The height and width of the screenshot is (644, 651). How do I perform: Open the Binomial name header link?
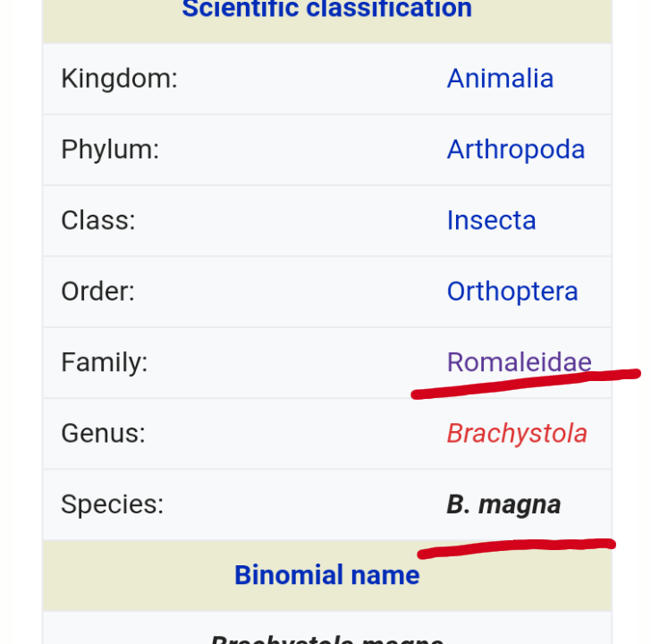[x=326, y=574]
